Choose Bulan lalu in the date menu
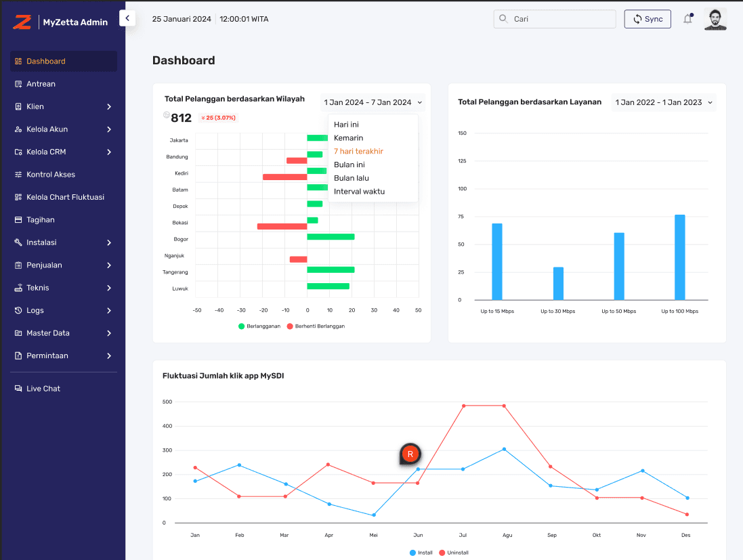Screen dimensions: 743x560 tap(353, 177)
